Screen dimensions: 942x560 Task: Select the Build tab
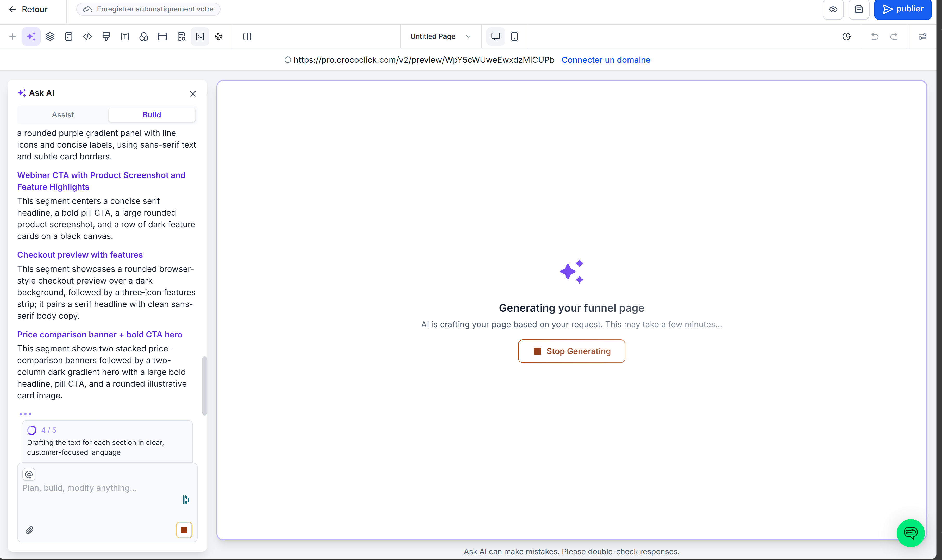click(x=152, y=115)
